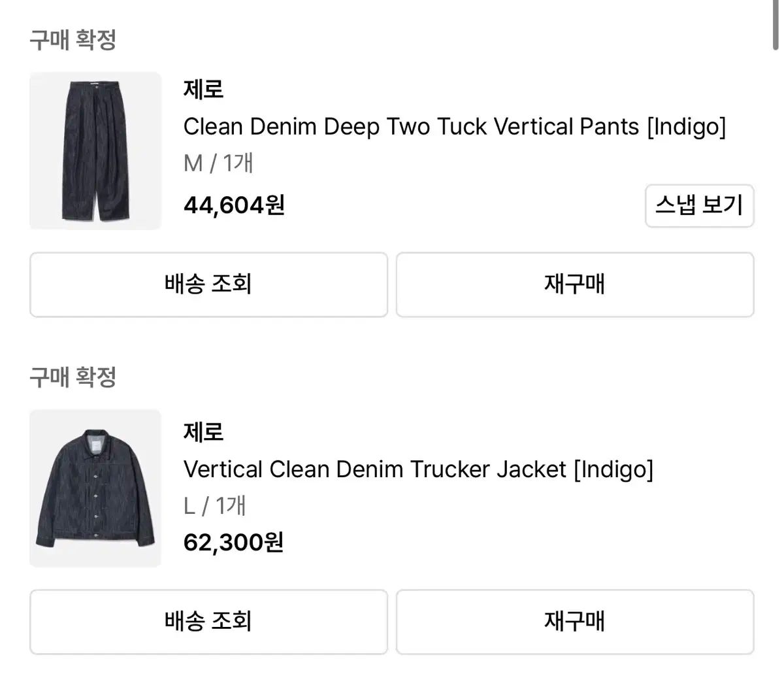This screenshot has height=674, width=784.
Task: Click the L / 1개 size option text
Action: [214, 505]
